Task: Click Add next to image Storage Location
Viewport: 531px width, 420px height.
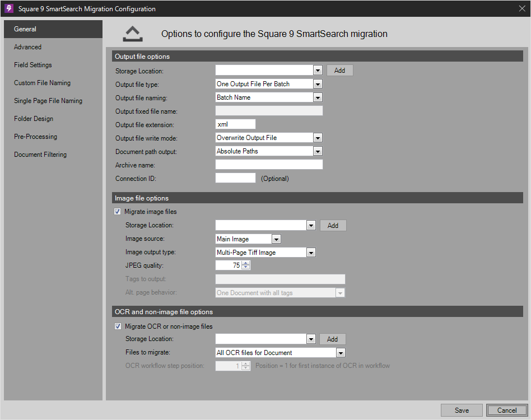Action: click(333, 225)
